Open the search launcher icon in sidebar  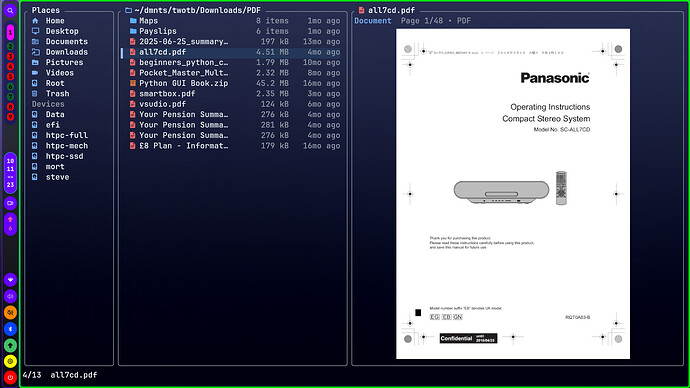(10, 11)
